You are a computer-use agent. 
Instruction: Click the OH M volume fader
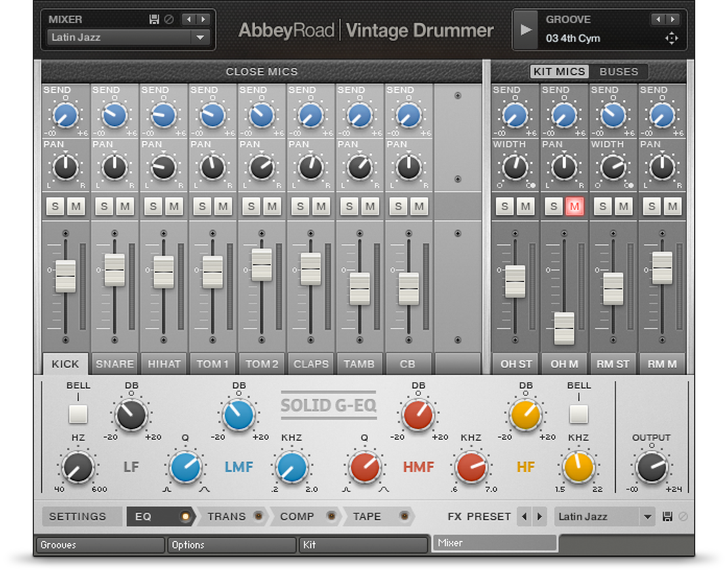pyautogui.click(x=564, y=328)
